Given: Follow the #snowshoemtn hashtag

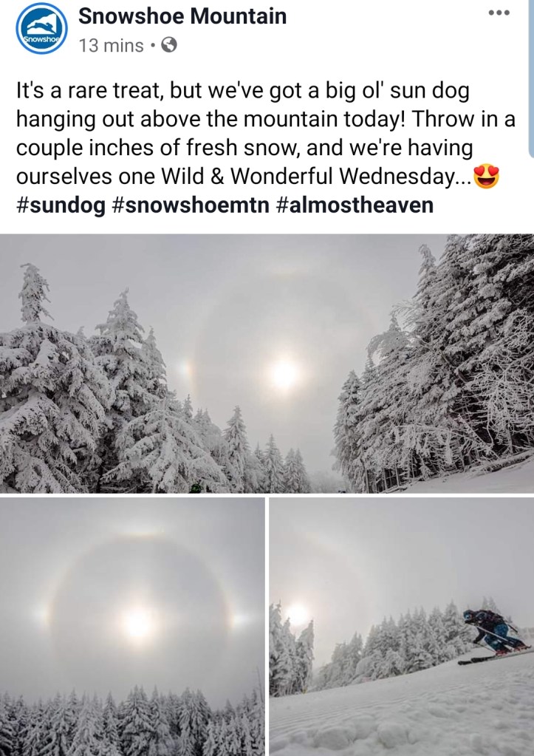Looking at the screenshot, I should [191, 205].
